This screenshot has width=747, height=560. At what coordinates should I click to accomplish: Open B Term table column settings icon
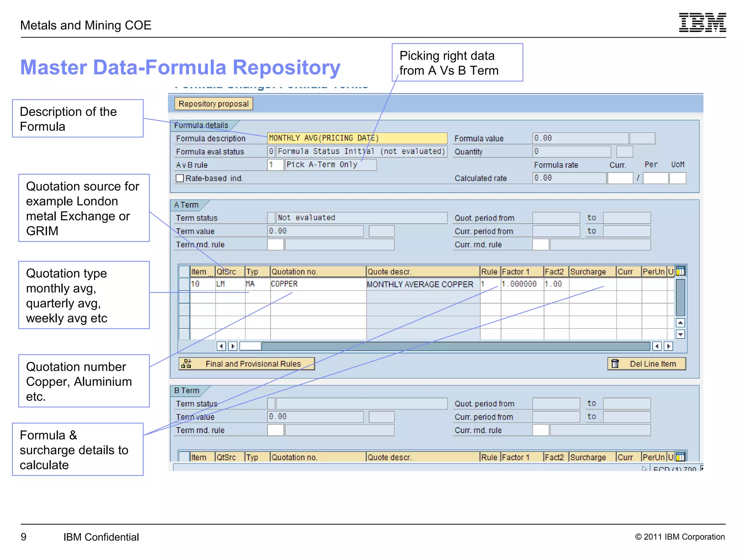tap(680, 457)
